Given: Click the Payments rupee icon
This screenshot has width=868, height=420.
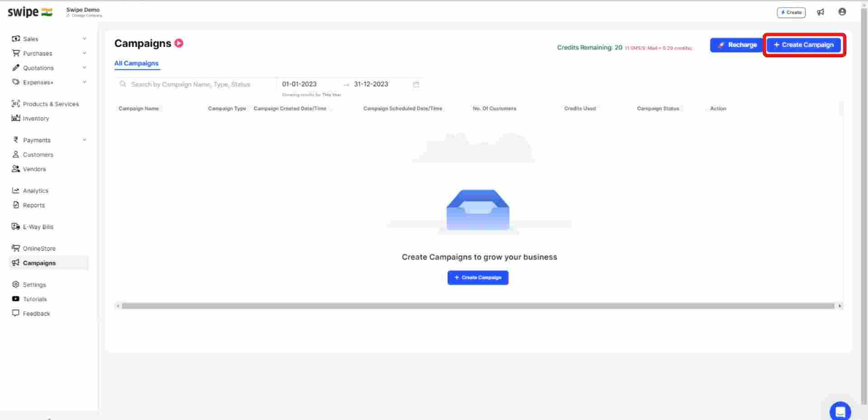Looking at the screenshot, I should point(16,140).
